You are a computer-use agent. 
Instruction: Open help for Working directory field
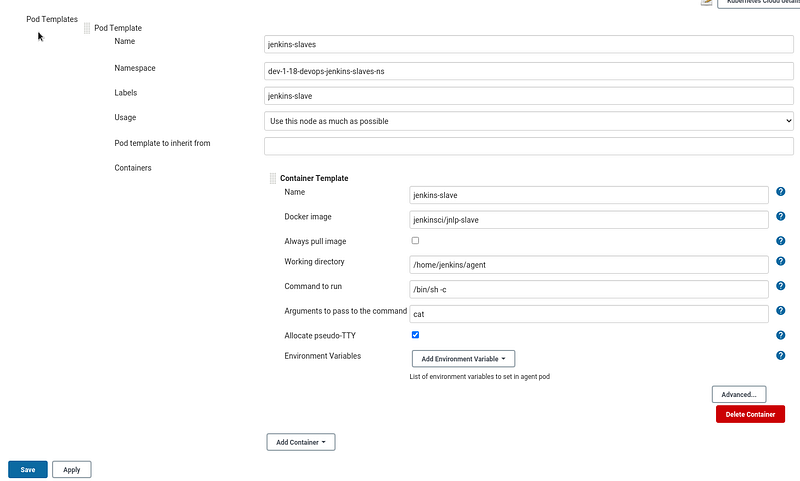[x=780, y=261]
